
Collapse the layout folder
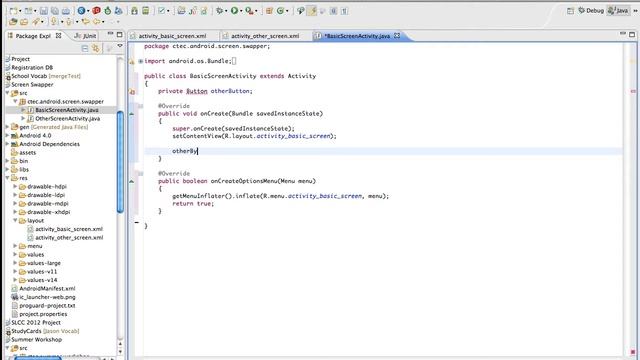tap(15, 220)
